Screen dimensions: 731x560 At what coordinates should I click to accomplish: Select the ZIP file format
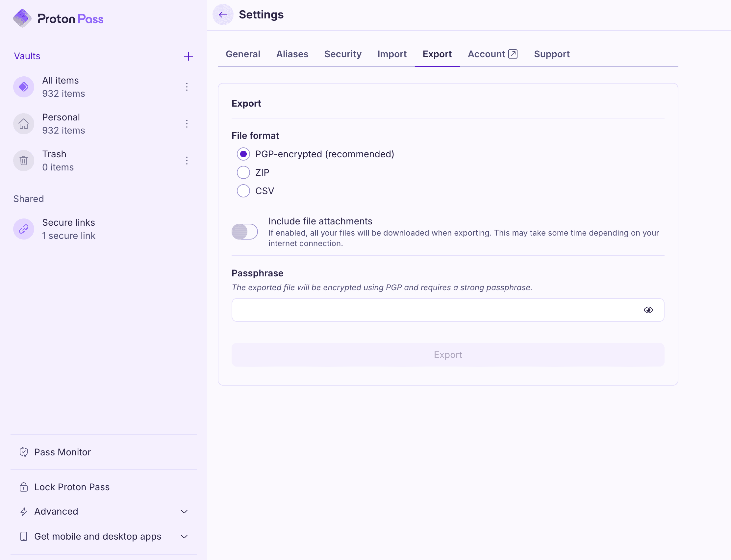click(243, 172)
